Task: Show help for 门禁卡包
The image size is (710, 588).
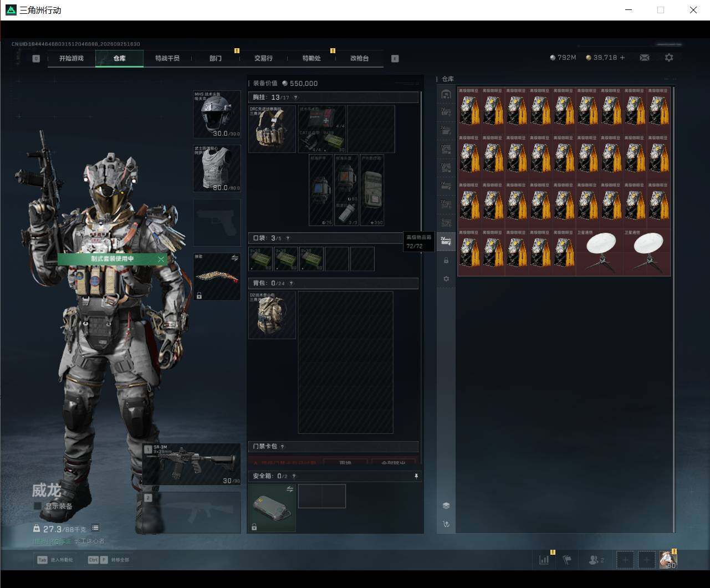Action: click(283, 447)
